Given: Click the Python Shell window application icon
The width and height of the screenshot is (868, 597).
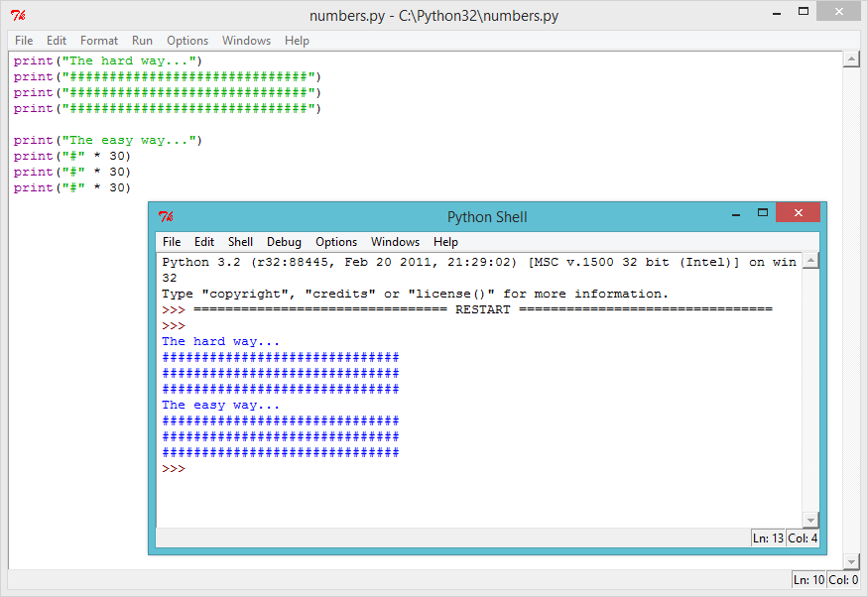Looking at the screenshot, I should click(166, 216).
